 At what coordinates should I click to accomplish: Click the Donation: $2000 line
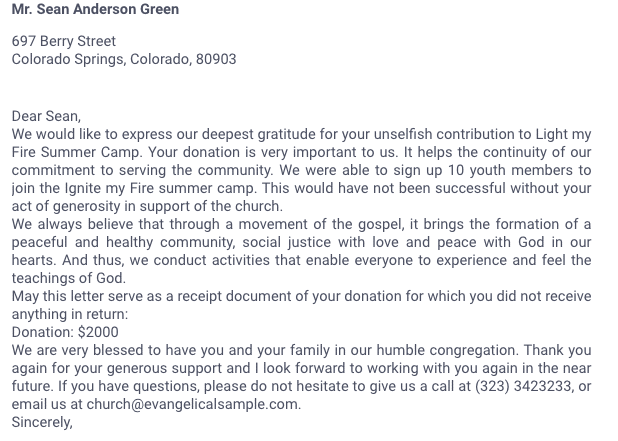[65, 332]
